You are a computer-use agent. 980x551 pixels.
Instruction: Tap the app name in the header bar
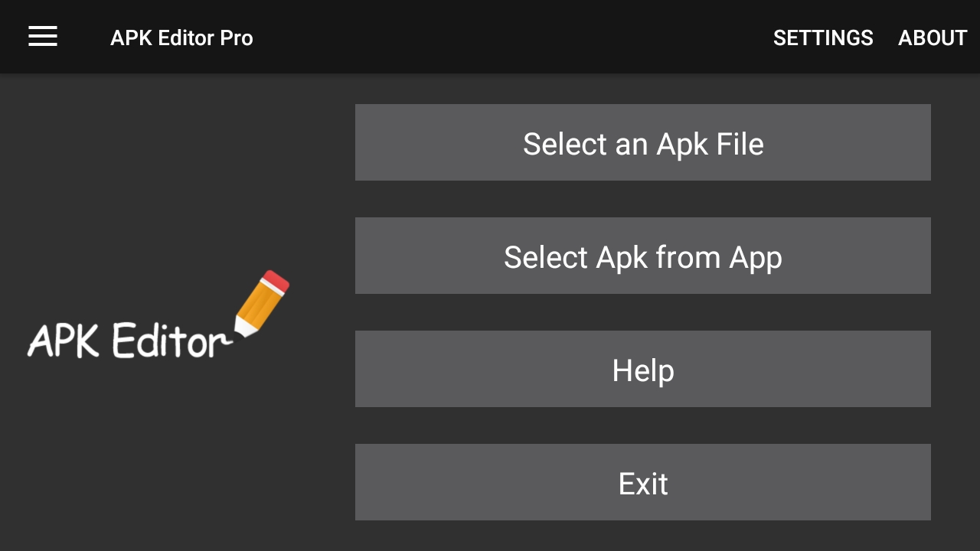click(181, 37)
